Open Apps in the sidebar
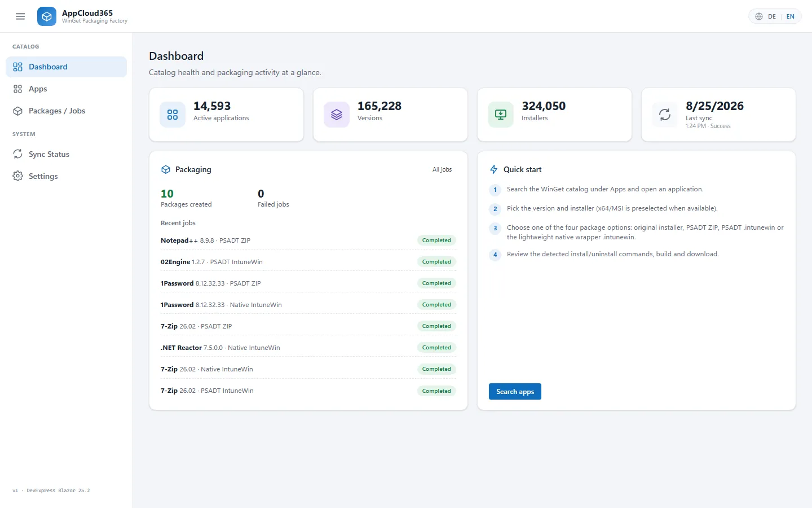This screenshot has height=508, width=812. [66, 89]
